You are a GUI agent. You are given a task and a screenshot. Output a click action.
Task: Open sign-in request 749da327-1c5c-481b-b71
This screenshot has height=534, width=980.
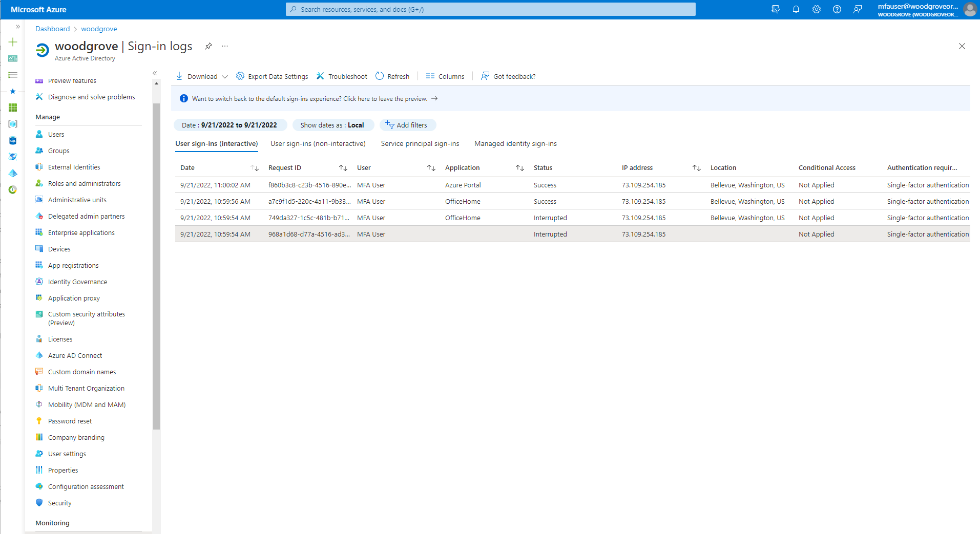572,218
